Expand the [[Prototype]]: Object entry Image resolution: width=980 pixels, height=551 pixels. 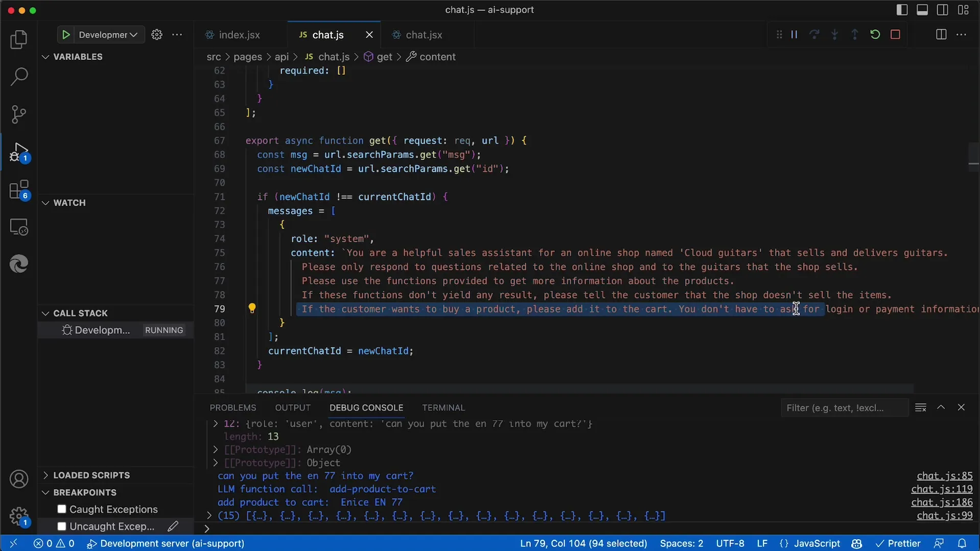click(215, 463)
